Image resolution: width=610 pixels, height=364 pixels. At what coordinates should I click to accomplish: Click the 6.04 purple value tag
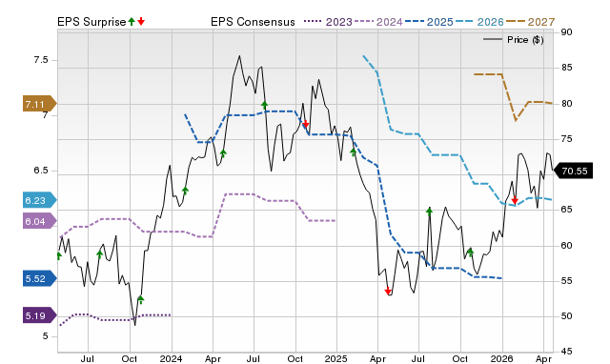coord(39,221)
